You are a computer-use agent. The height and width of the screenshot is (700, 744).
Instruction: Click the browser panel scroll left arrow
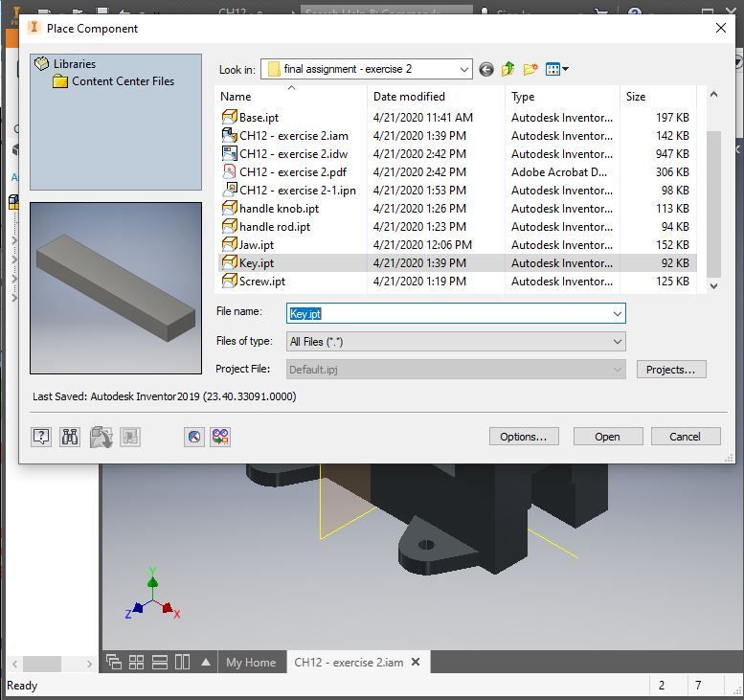tap(14, 664)
